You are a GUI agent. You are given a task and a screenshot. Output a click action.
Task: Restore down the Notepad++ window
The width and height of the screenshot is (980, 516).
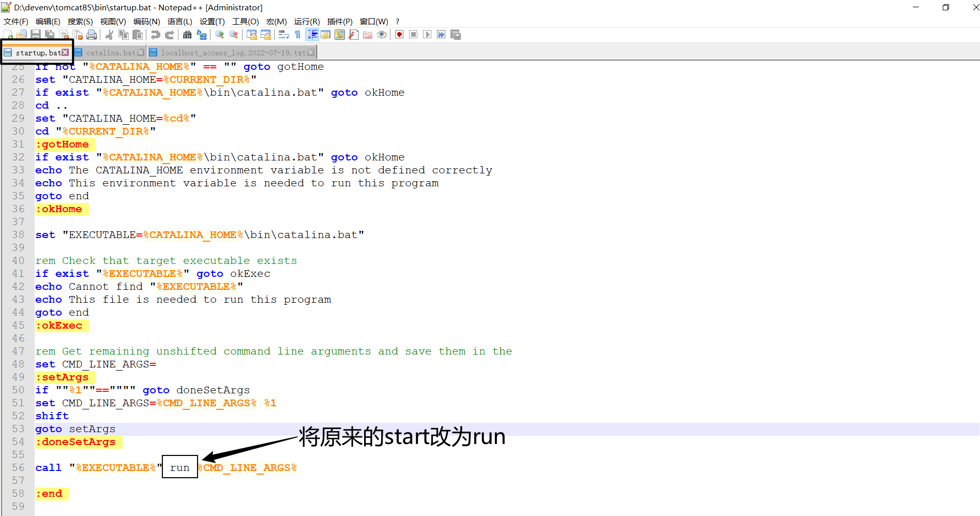(946, 7)
